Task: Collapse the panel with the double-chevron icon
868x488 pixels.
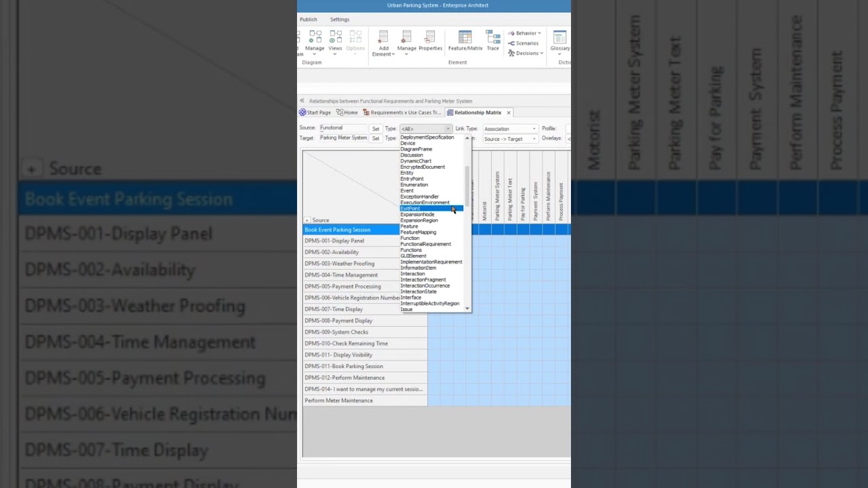Action: [302, 101]
